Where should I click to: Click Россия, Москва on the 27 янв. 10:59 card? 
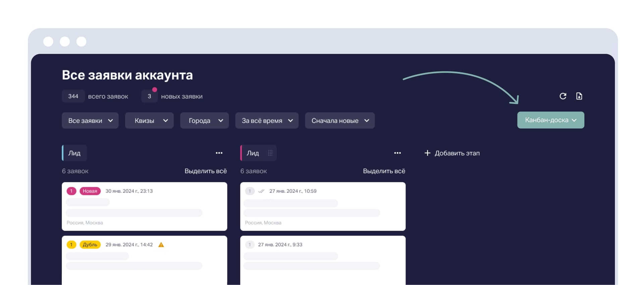263,223
